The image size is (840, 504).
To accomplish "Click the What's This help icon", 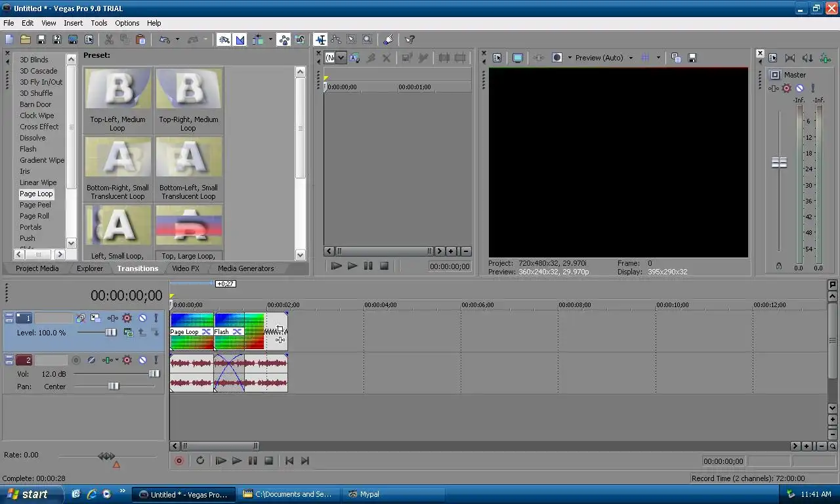I will 409,40.
